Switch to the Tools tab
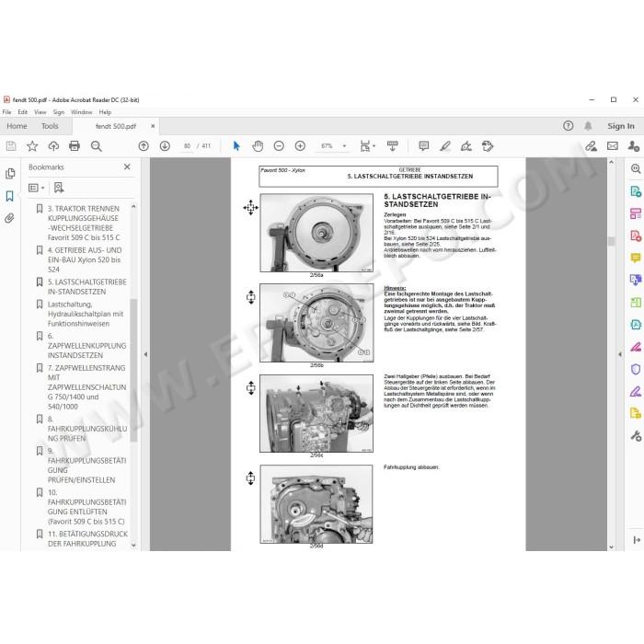 (50, 126)
